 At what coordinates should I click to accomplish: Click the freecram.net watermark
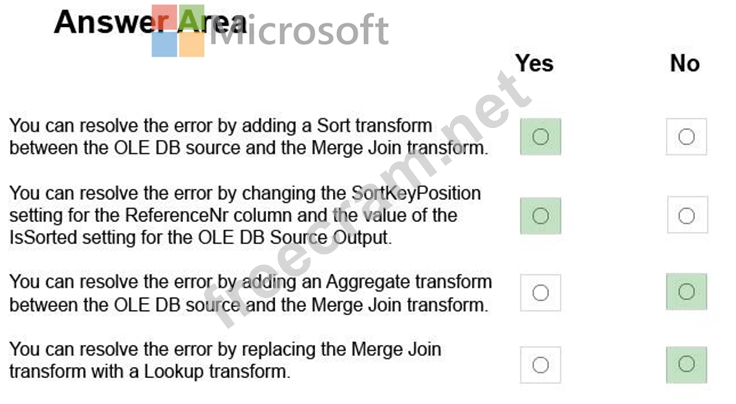pyautogui.click(x=366, y=201)
